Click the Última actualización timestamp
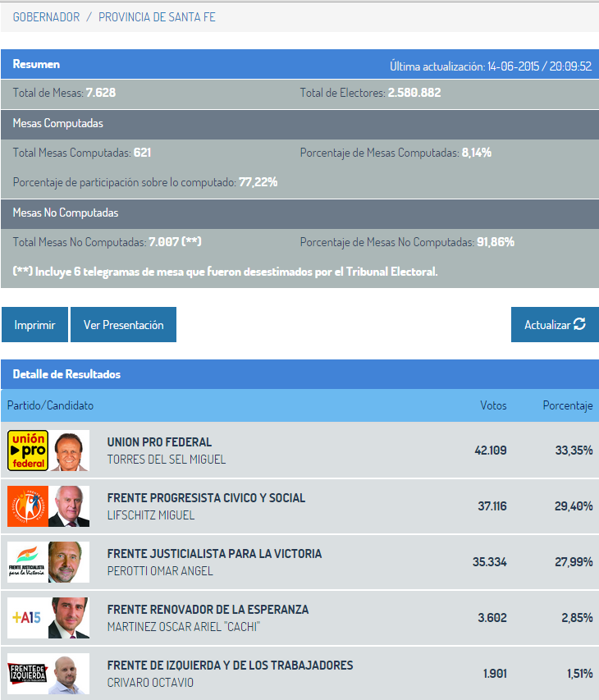 pyautogui.click(x=491, y=66)
